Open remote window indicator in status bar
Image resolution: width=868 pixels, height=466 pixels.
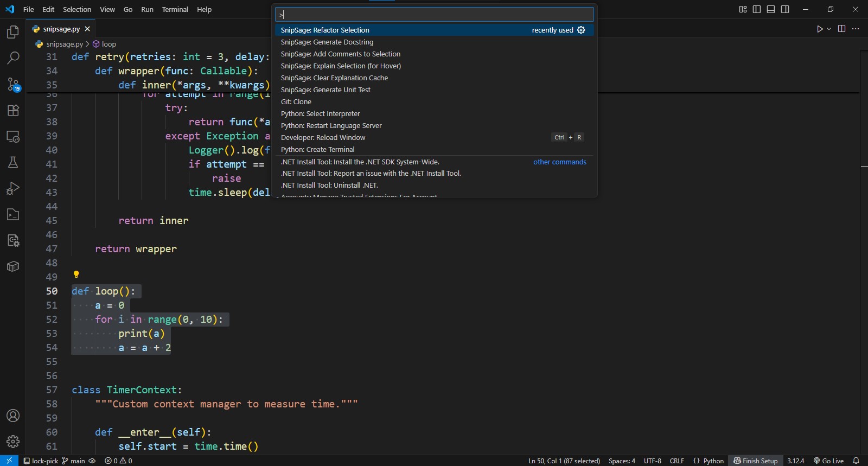[9, 461]
